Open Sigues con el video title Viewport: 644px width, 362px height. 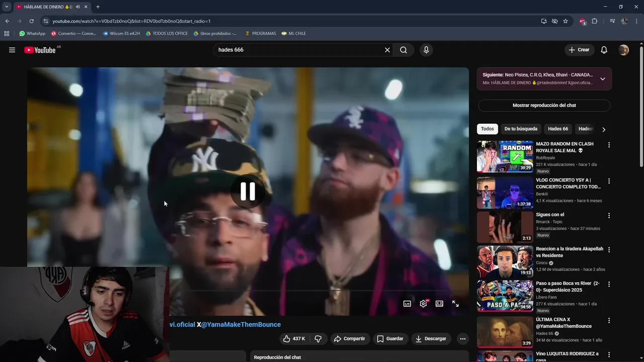pyautogui.click(x=550, y=215)
